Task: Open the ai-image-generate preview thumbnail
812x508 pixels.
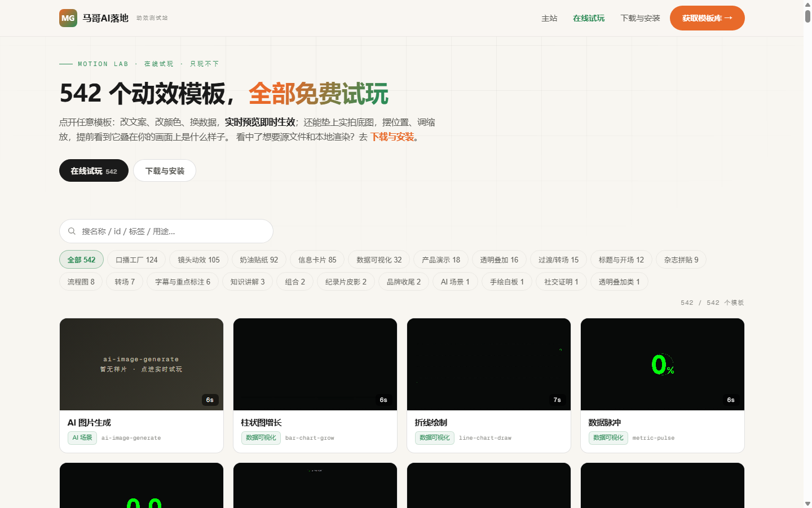Action: [x=142, y=364]
